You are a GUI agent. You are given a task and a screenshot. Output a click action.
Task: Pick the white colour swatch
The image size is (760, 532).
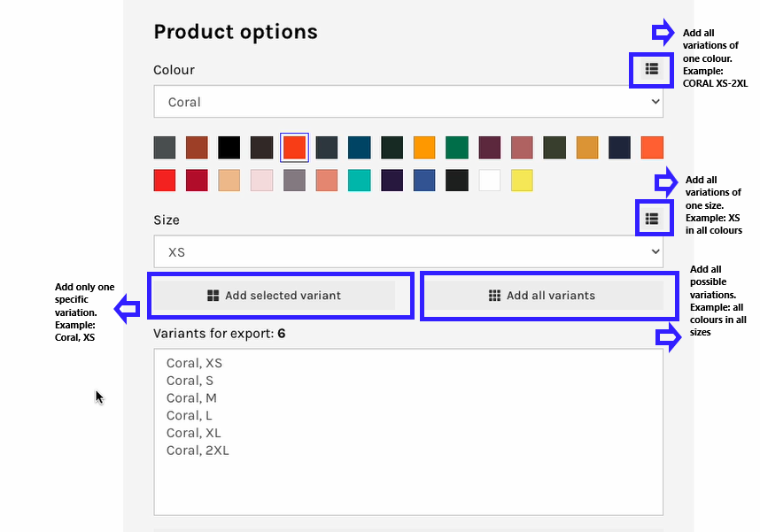coord(490,181)
